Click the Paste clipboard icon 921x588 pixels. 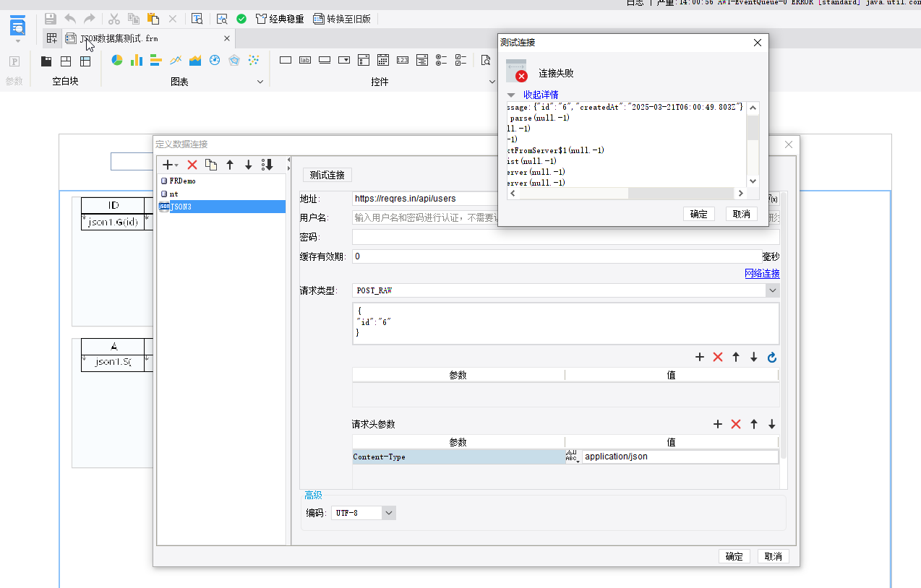(153, 19)
